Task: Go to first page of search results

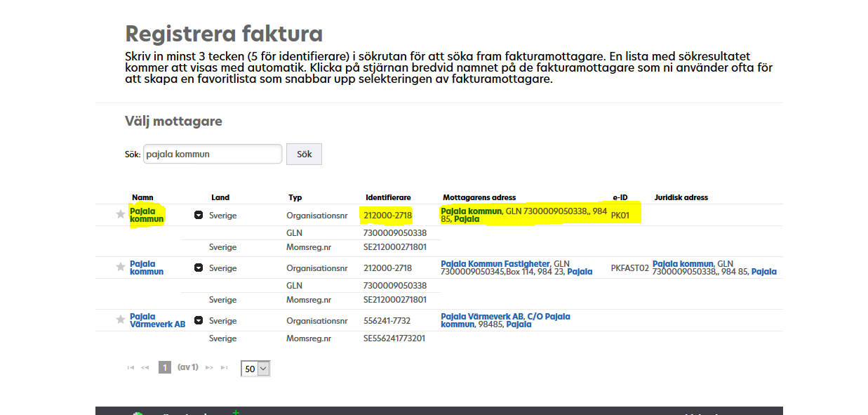Action: click(131, 367)
